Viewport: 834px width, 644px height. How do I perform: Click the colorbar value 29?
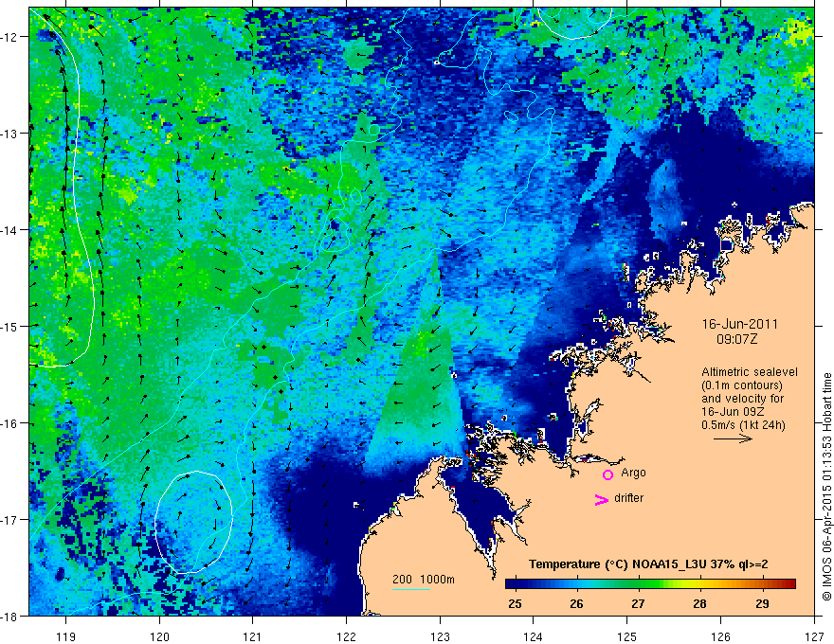(x=762, y=603)
